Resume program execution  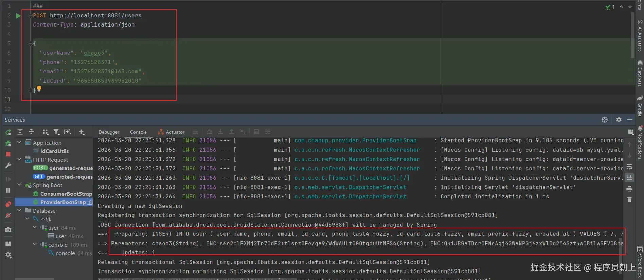pyautogui.click(x=8, y=179)
